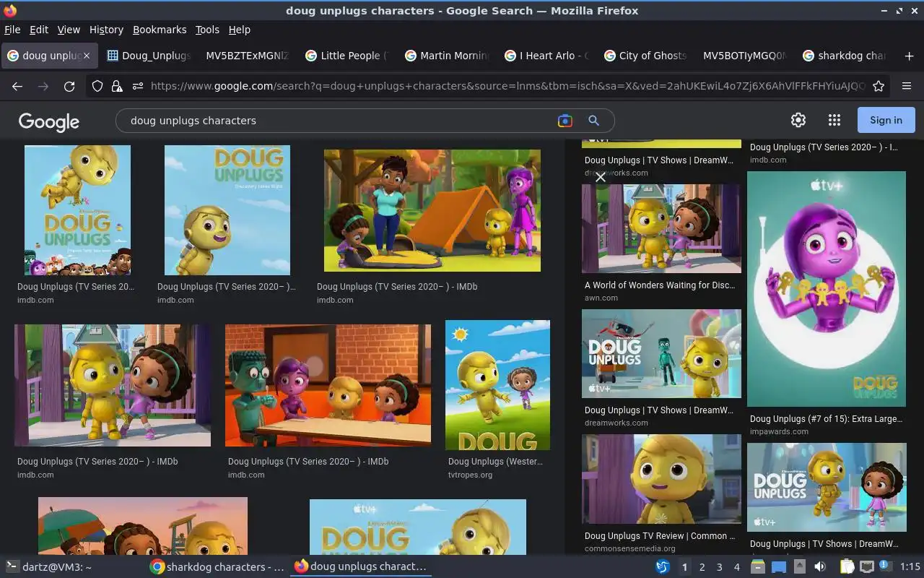Open the bird-icon app in the taskbar tray
The width and height of the screenshot is (924, 578).
tap(662, 567)
